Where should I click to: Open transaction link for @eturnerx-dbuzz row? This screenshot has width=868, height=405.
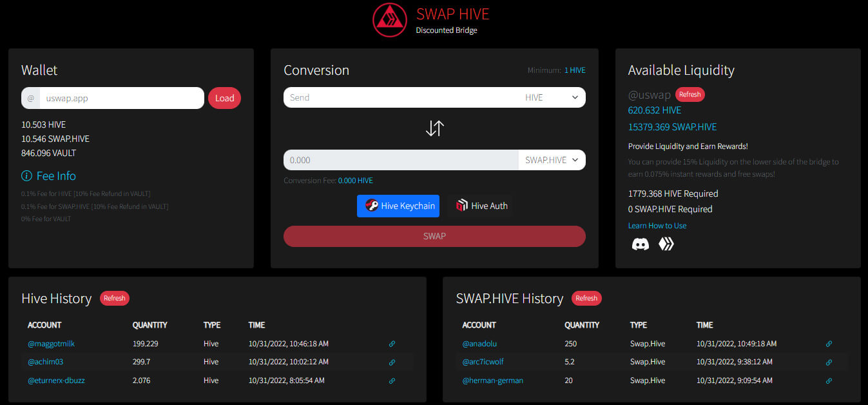392,381
